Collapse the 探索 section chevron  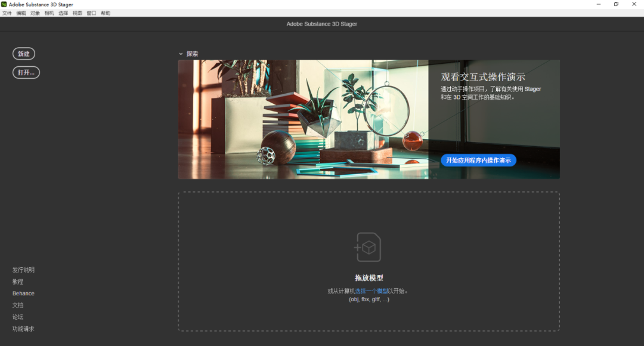(181, 54)
